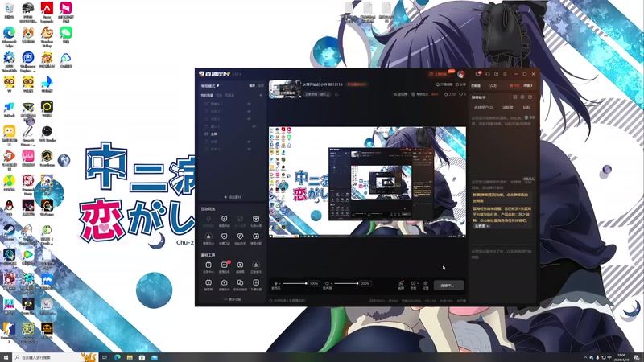The height and width of the screenshot is (362, 644).
Task: Open the WeChat desktop icon
Action: pyautogui.click(x=66, y=35)
